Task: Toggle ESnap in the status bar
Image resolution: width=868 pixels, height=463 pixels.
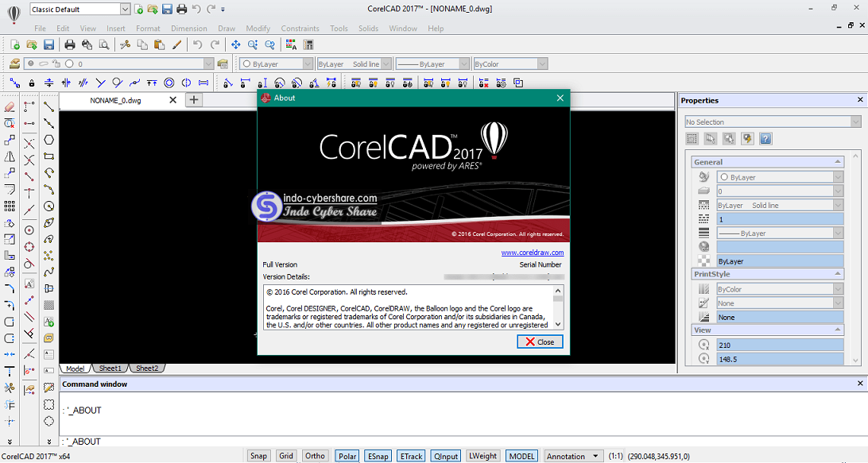Action: click(378, 456)
